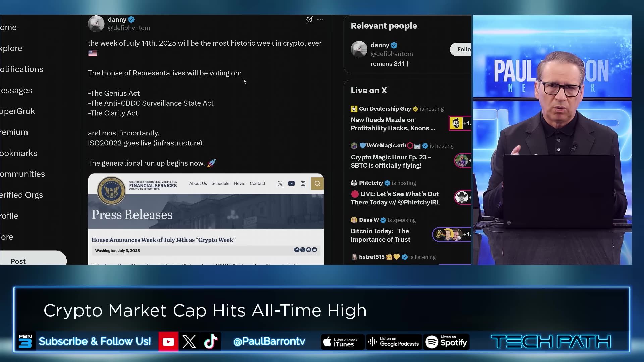
Task: Click the YouTube icon in the Financial Services header
Action: [291, 184]
